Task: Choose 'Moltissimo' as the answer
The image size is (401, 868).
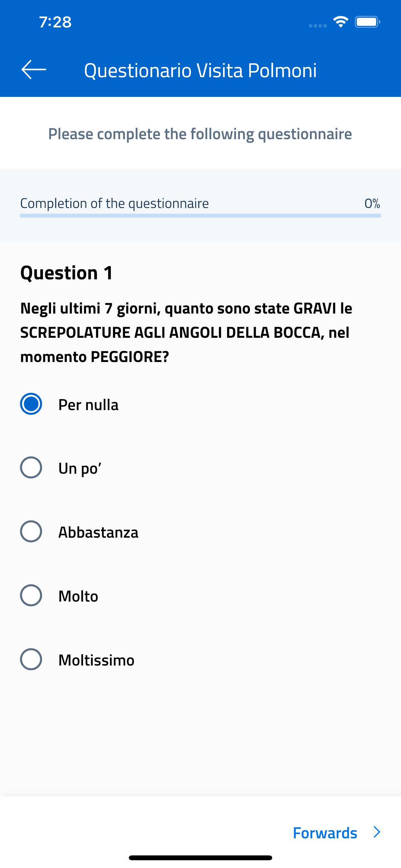Action: coord(31,659)
